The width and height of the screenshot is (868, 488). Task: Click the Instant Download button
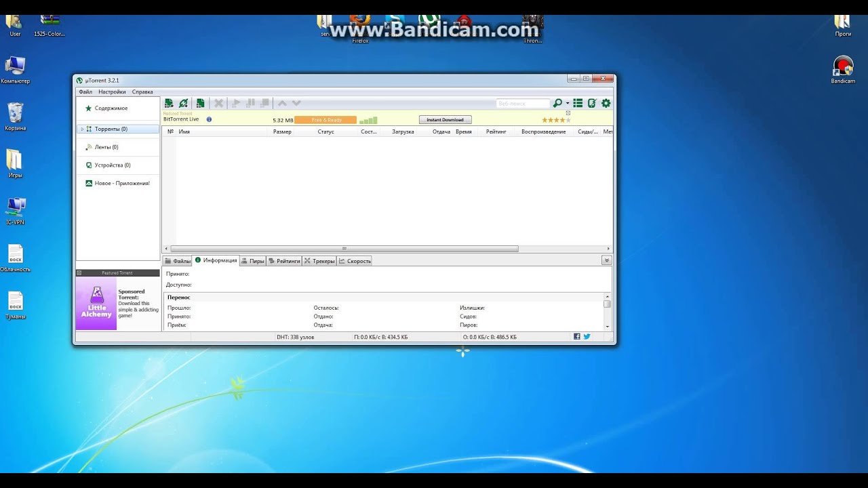pyautogui.click(x=445, y=119)
